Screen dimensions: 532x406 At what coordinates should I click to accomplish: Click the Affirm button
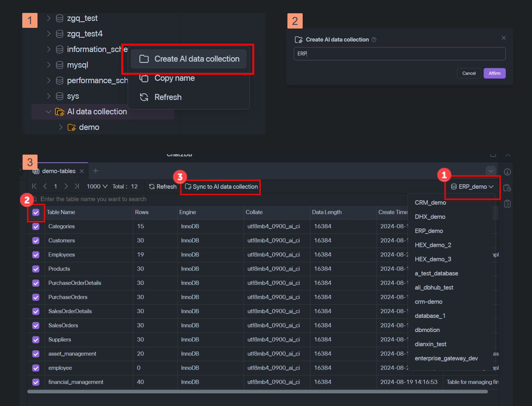pyautogui.click(x=494, y=73)
